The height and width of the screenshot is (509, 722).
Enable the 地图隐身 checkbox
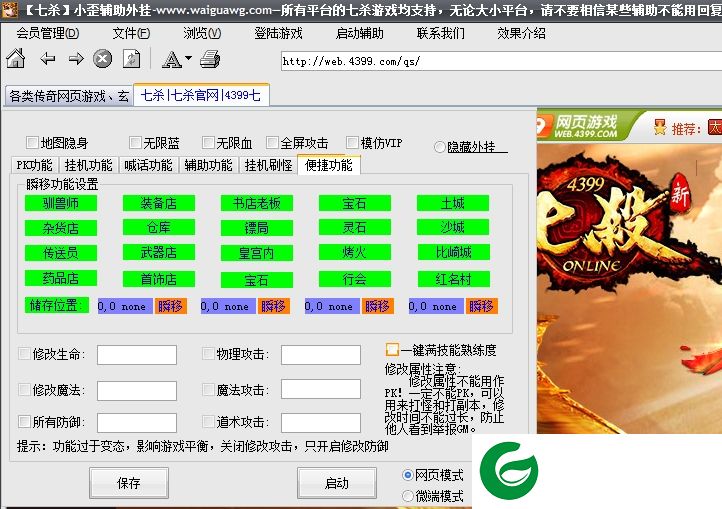pyautogui.click(x=32, y=142)
